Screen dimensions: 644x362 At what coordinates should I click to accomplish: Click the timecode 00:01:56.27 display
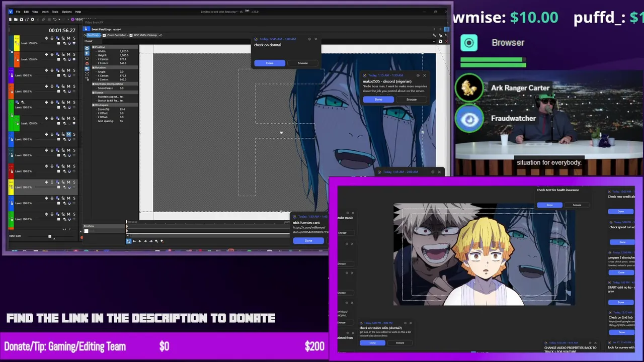click(x=62, y=30)
